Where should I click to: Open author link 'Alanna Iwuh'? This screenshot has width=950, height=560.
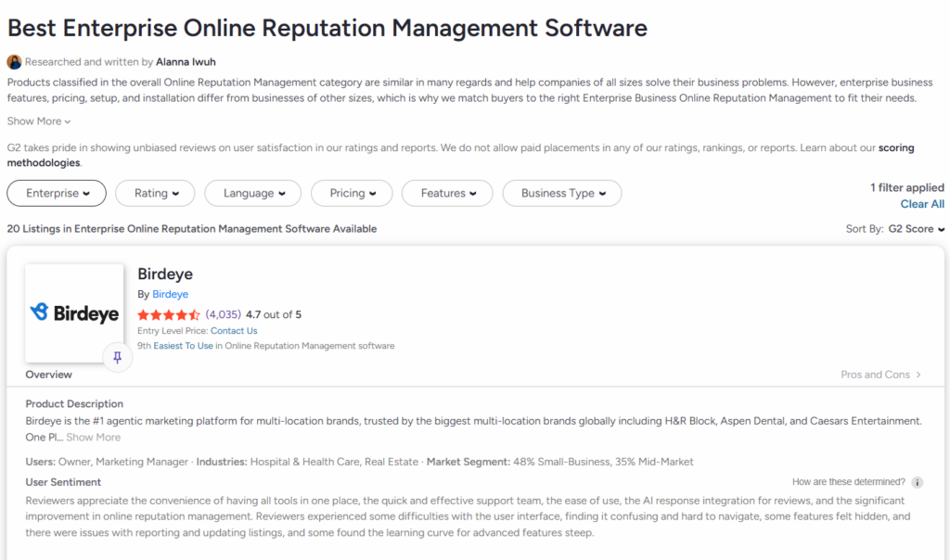pos(186,62)
